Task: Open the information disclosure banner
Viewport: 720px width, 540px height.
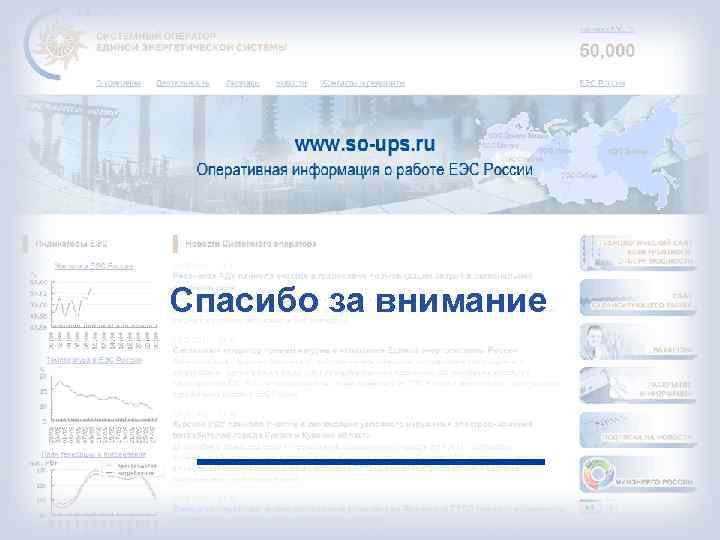Action: (x=638, y=386)
